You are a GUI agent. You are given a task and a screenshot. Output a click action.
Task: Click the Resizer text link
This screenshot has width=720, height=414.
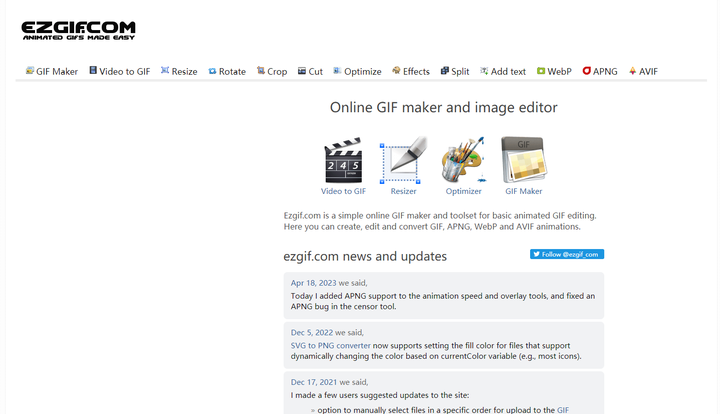coord(403,191)
